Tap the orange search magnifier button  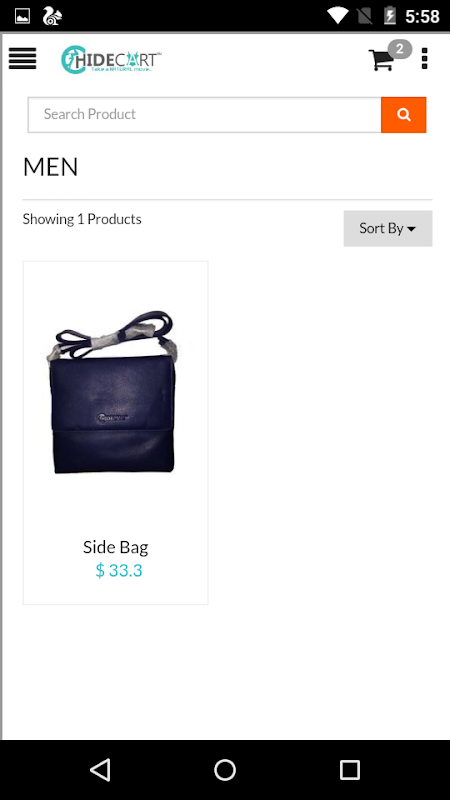pyautogui.click(x=404, y=115)
